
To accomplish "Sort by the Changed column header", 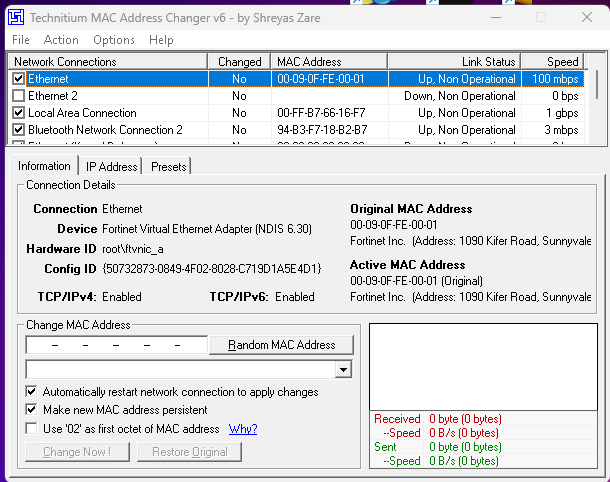I will click(239, 61).
